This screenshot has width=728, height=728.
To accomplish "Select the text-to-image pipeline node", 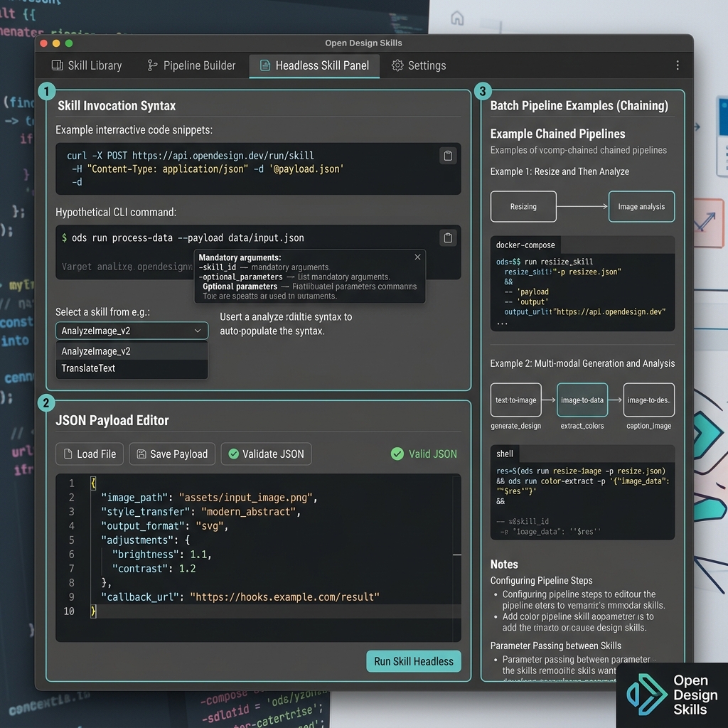I will [x=516, y=400].
